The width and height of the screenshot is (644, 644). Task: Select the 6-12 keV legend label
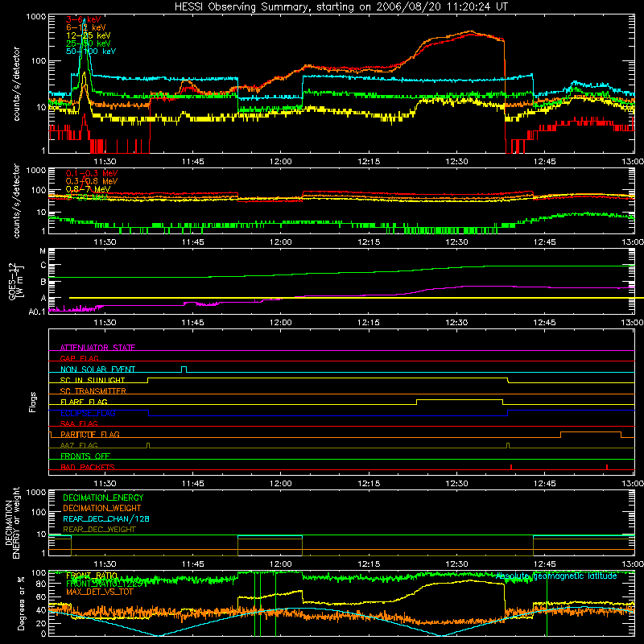(86, 27)
